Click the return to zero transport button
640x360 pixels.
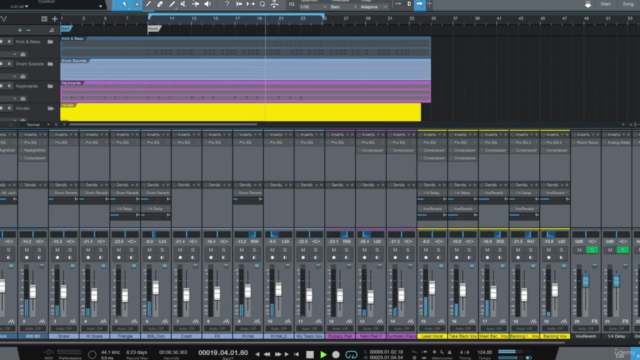click(297, 354)
